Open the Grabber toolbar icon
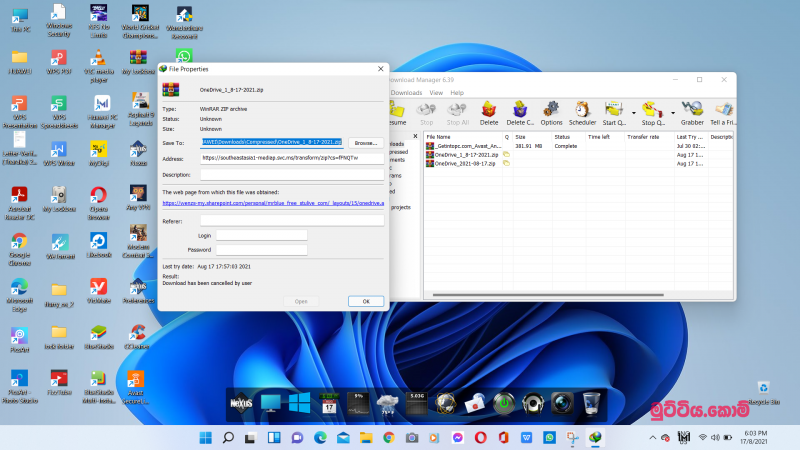This screenshot has width=800, height=450. (692, 113)
